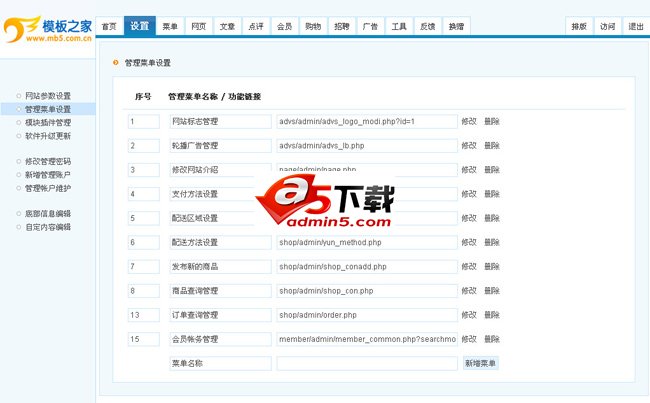
Task: Click the shop/admin/yun_method.php link field
Action: point(367,242)
